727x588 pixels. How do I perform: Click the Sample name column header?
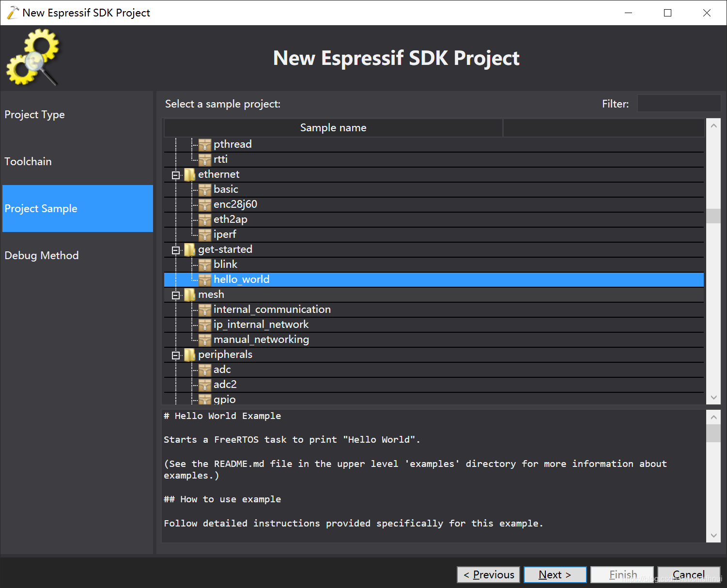tap(333, 127)
